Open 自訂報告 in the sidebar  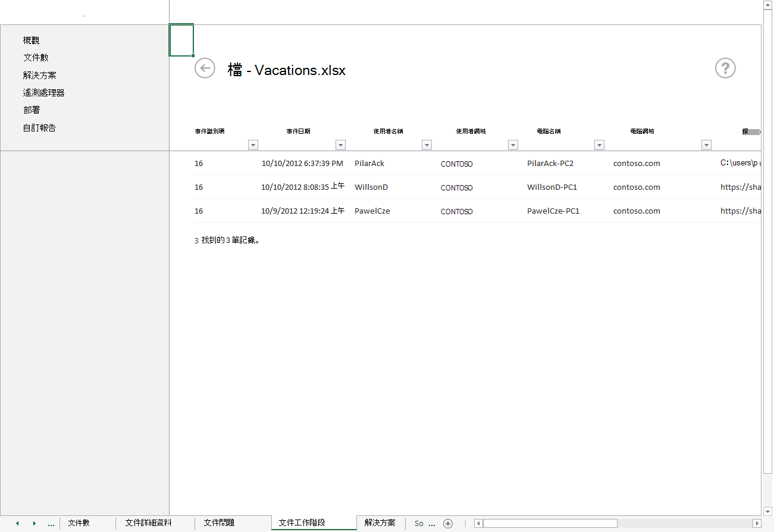pos(40,128)
